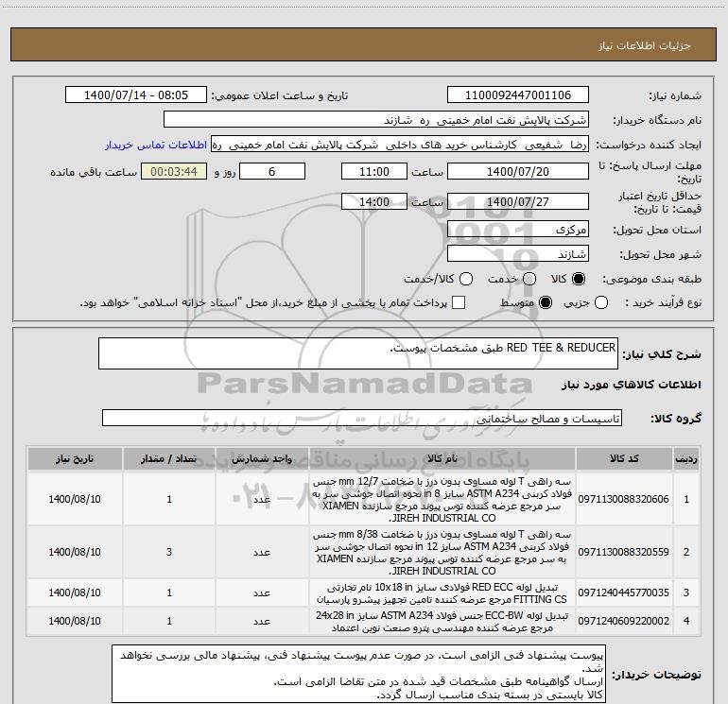Click the buyer notes text area
Screen dimensions: 728x704
point(358,674)
